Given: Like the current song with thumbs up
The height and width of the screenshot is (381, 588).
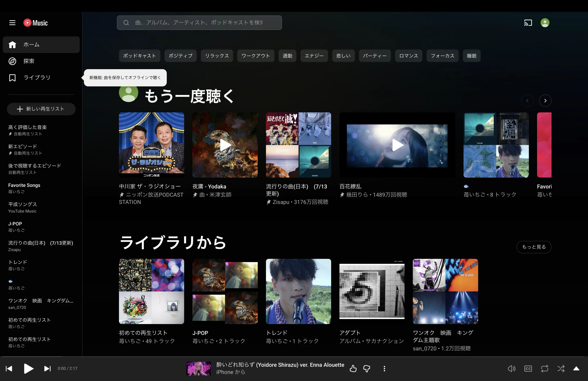Looking at the screenshot, I should pos(353,369).
